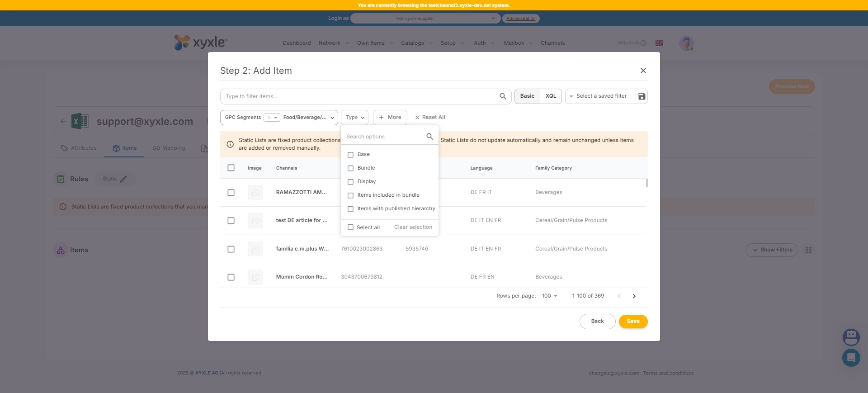The image size is (868, 393).
Task: Click the Type to filter items field
Action: [359, 96]
